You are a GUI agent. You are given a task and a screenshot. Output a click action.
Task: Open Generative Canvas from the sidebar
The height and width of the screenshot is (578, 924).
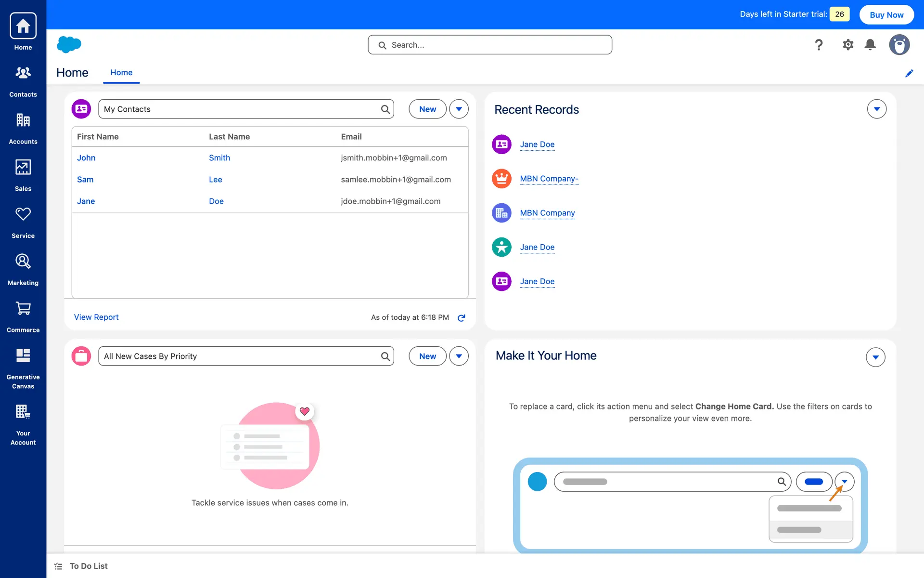point(23,368)
